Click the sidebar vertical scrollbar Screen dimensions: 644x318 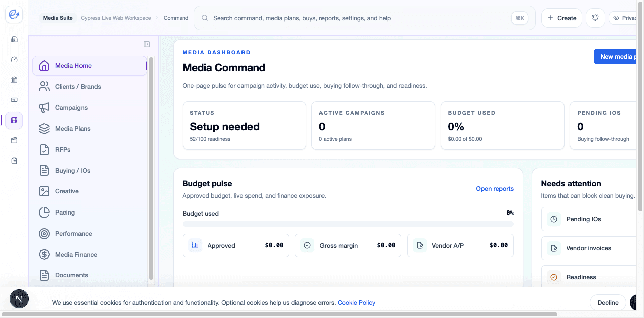151,168
